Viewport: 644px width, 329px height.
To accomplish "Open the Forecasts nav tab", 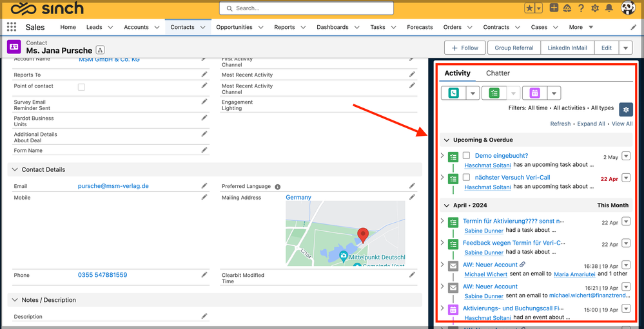I will pyautogui.click(x=420, y=27).
